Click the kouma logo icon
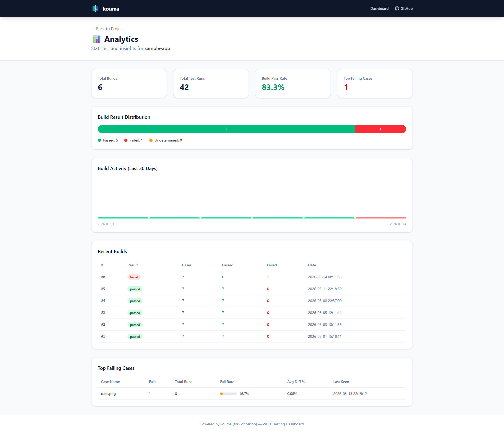This screenshot has width=504, height=433. (95, 8)
